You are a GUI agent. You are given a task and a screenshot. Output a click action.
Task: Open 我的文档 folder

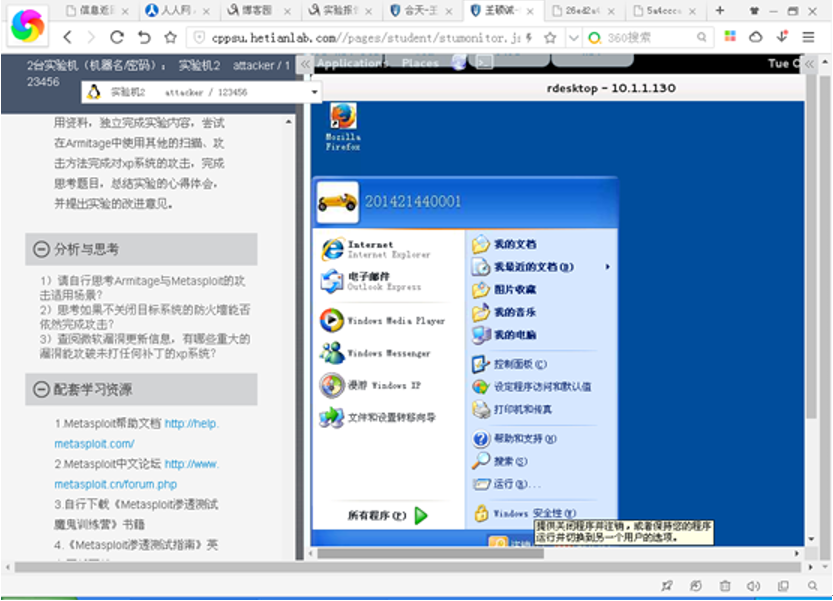(504, 244)
